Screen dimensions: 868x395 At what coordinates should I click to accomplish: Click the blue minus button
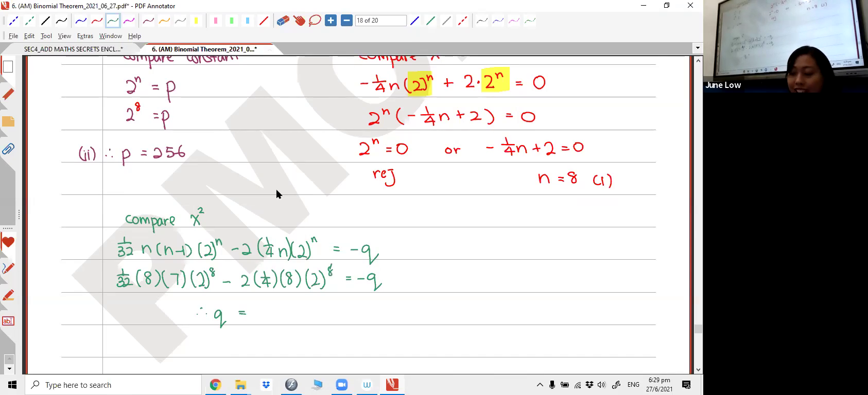pyautogui.click(x=346, y=21)
